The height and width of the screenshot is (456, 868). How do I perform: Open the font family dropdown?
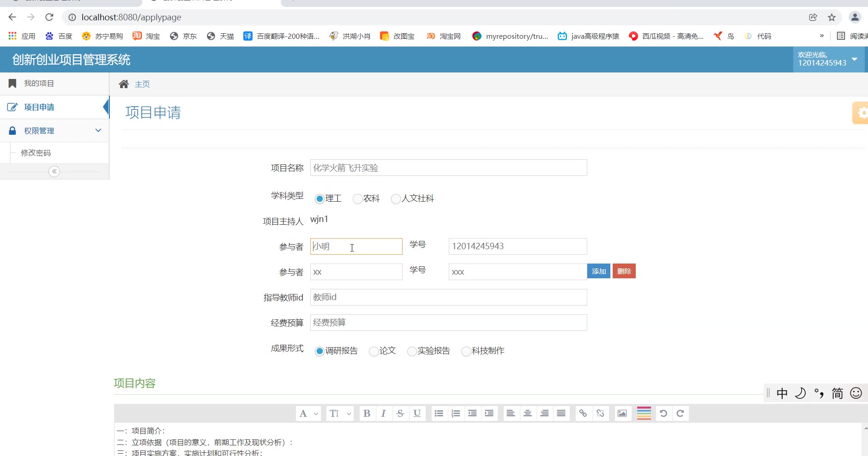tap(308, 414)
